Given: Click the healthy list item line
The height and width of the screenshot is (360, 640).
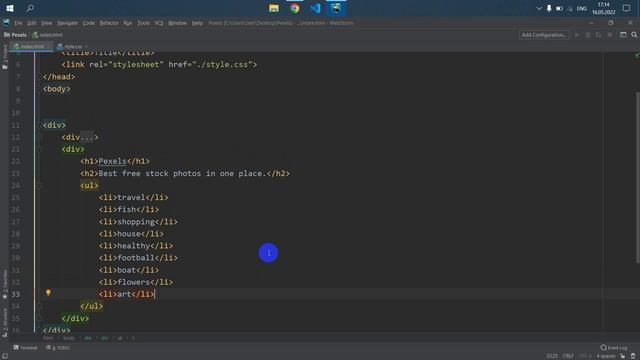Looking at the screenshot, I should pyautogui.click(x=136, y=246).
